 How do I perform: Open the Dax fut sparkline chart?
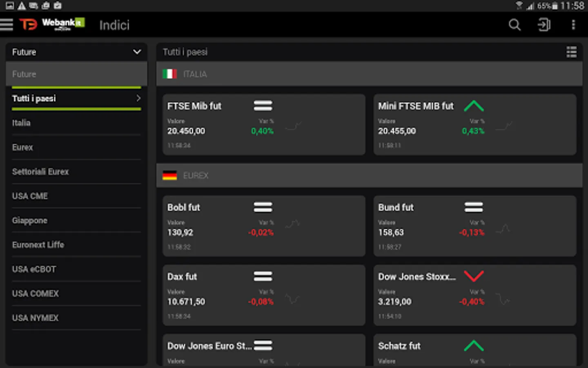click(292, 299)
